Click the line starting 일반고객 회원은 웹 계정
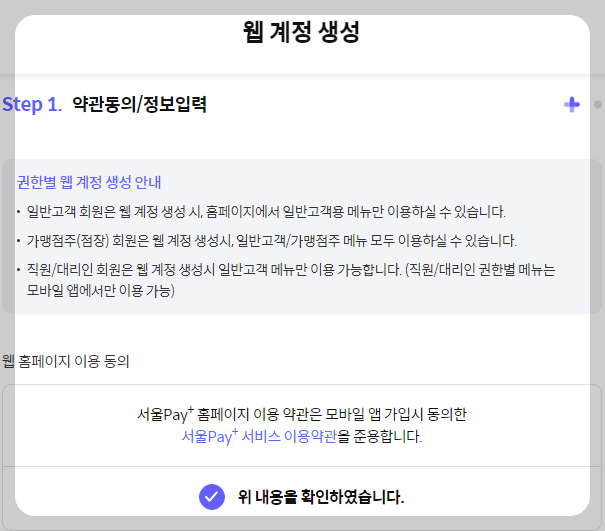This screenshot has height=531, width=605. click(x=266, y=212)
